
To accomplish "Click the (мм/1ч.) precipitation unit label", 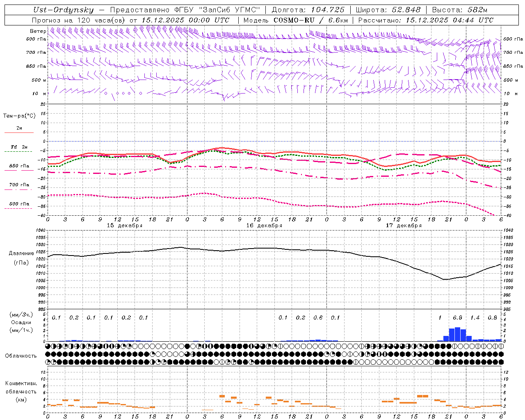I will [21, 330].
